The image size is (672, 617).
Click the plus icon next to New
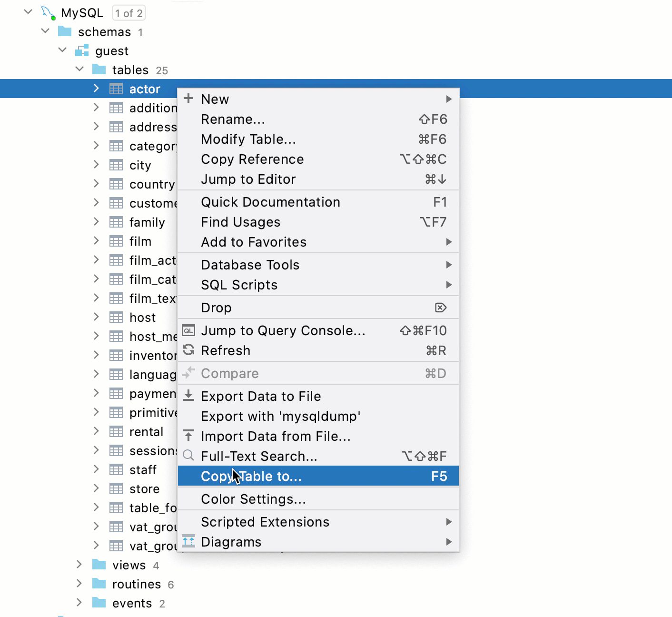coord(188,99)
